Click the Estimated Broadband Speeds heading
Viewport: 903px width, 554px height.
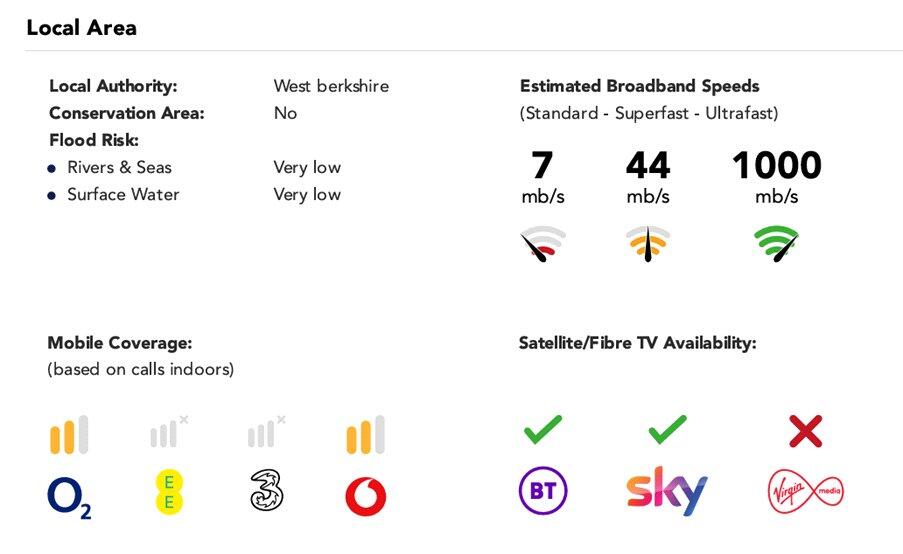click(640, 86)
